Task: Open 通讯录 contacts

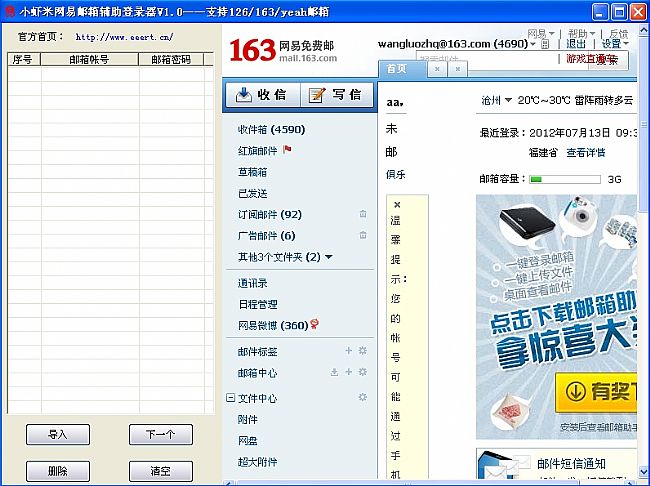Action: click(x=252, y=283)
